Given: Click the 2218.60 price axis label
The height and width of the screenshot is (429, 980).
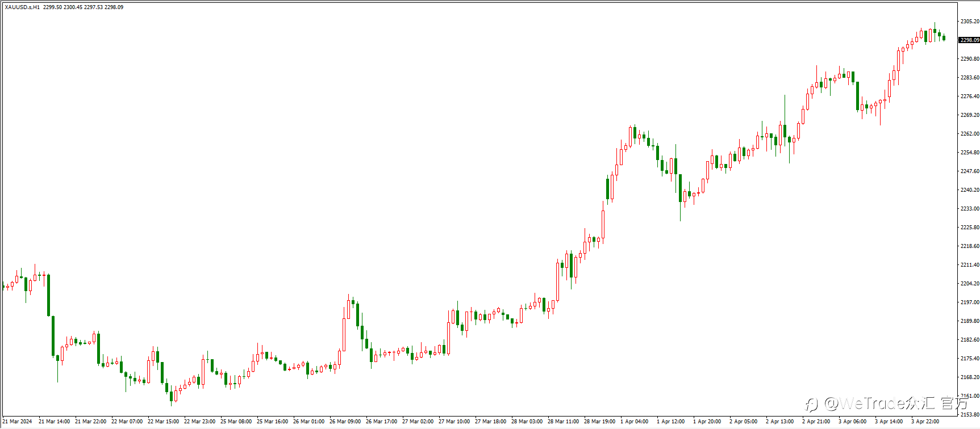Looking at the screenshot, I should coord(970,246).
